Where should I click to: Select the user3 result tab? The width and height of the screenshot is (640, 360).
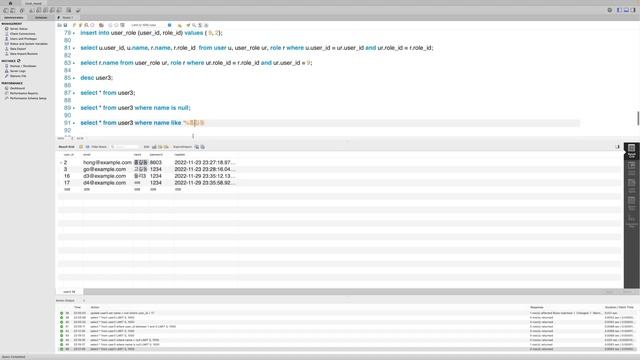tap(69, 292)
